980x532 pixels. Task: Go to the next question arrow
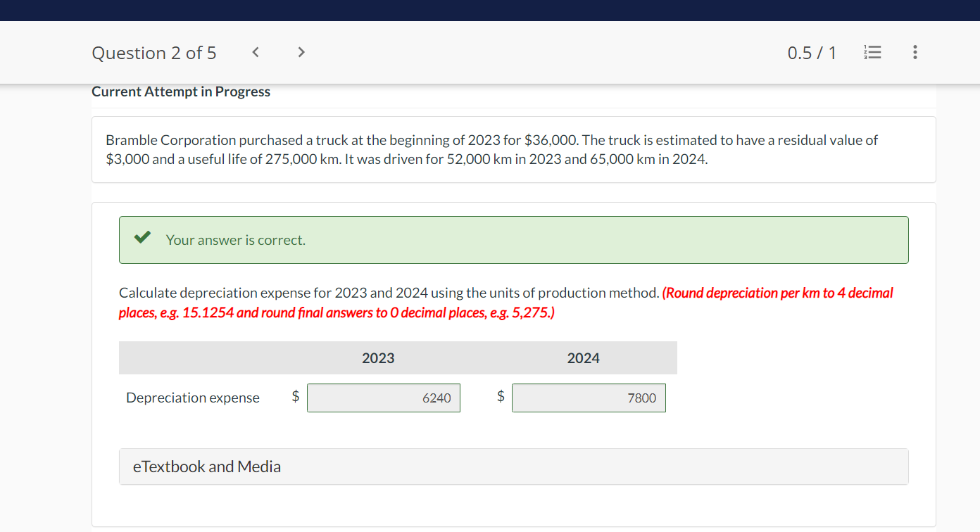point(301,52)
